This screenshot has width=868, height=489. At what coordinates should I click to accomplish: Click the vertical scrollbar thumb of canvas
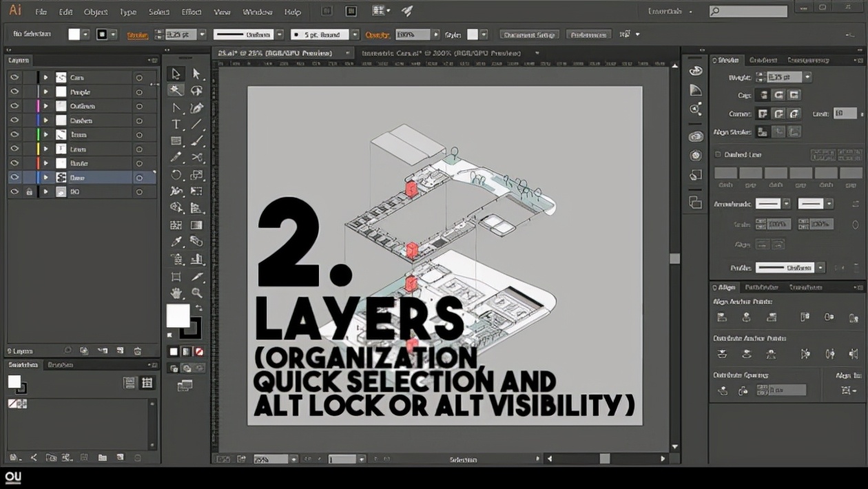coord(674,258)
